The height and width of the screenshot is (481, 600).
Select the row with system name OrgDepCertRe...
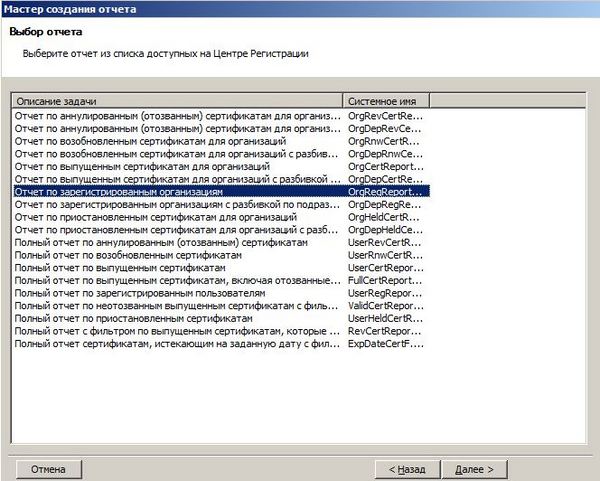pos(221,179)
